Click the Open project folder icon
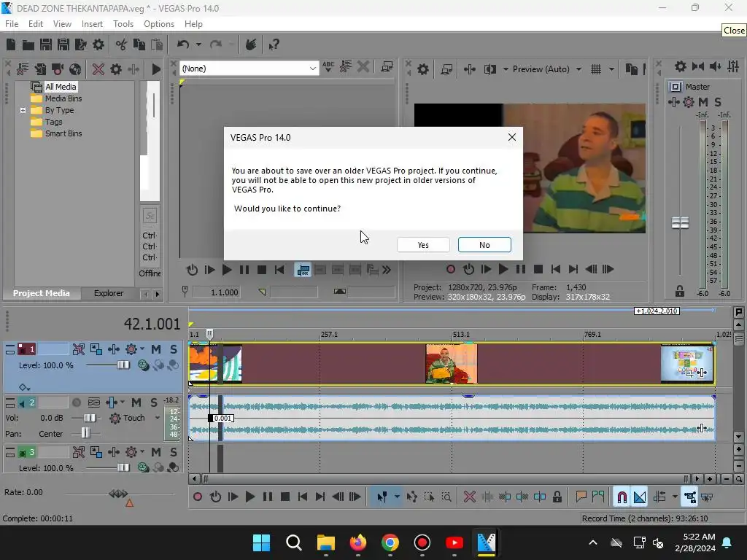 pos(28,44)
